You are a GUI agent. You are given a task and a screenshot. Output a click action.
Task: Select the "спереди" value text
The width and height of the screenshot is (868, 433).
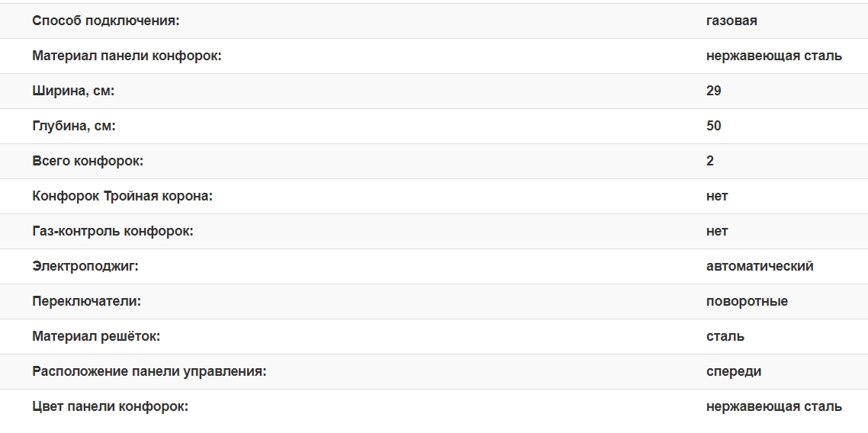point(734,371)
